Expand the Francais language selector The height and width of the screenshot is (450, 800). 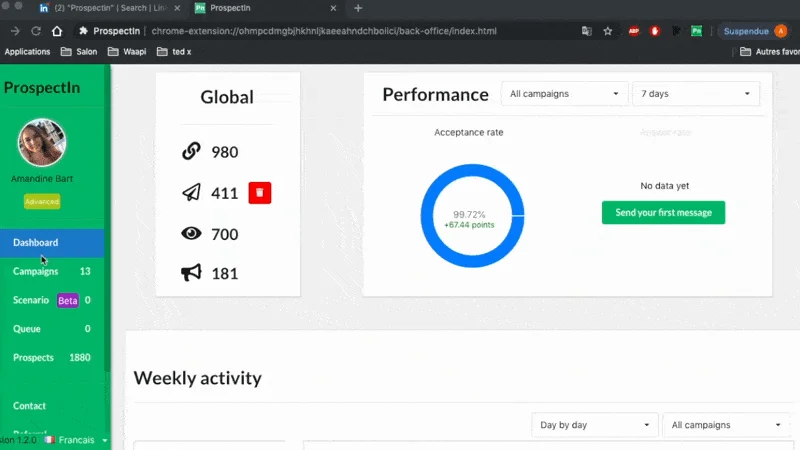coord(77,440)
